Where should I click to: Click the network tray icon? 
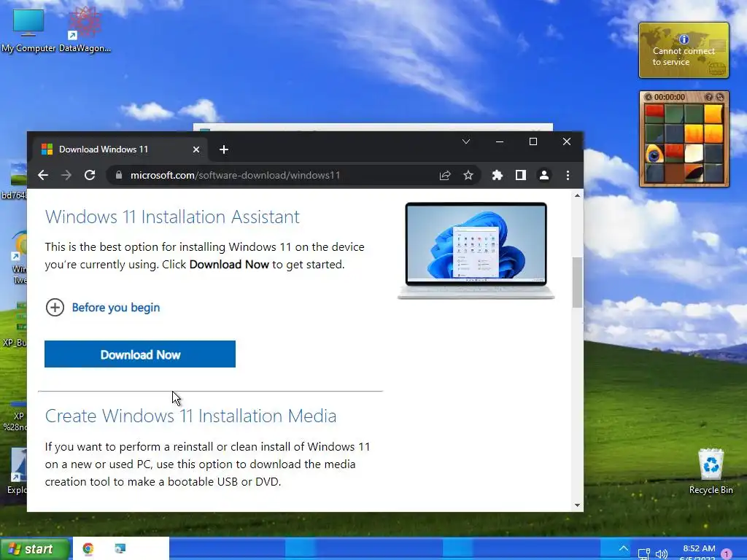pyautogui.click(x=644, y=554)
